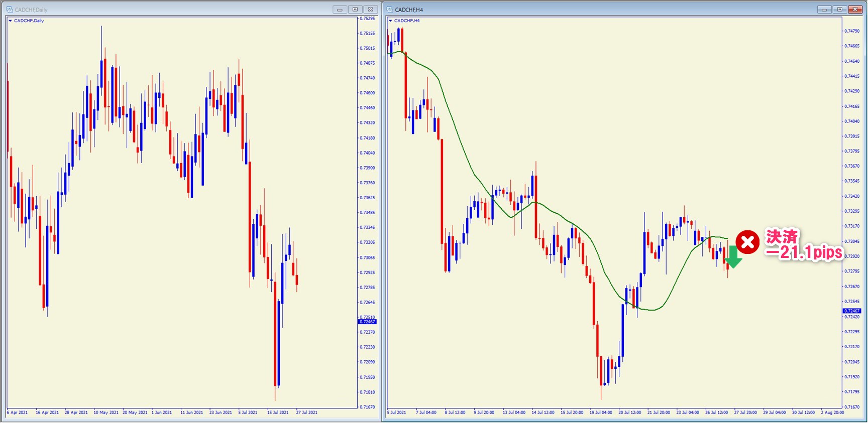
Task: Click the CADCHF,H4 title bar text
Action: [409, 10]
